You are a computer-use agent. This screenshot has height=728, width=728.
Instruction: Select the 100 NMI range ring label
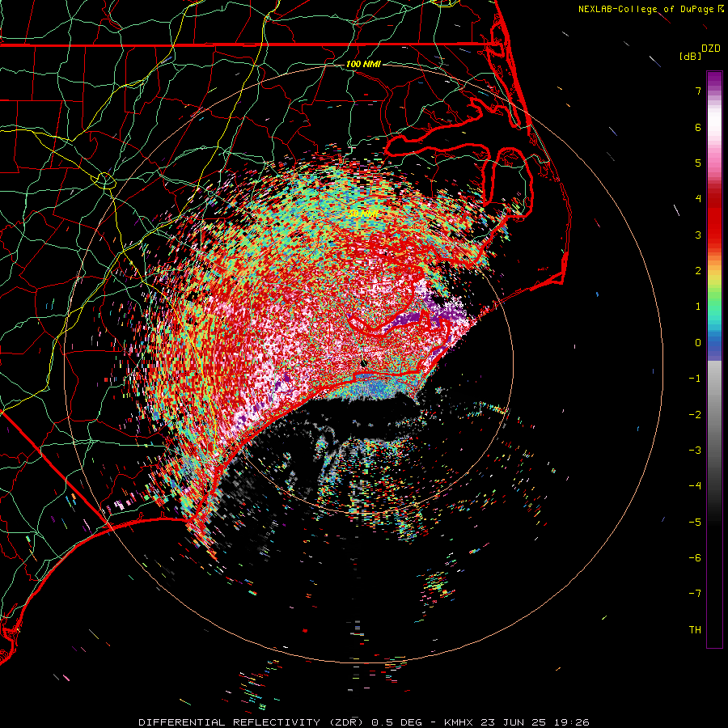click(363, 64)
